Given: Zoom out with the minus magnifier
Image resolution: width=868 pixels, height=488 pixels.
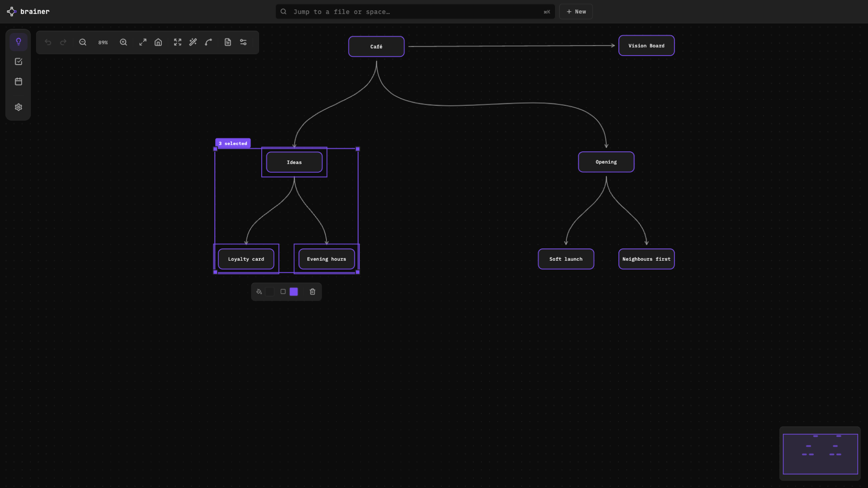Looking at the screenshot, I should coord(82,42).
